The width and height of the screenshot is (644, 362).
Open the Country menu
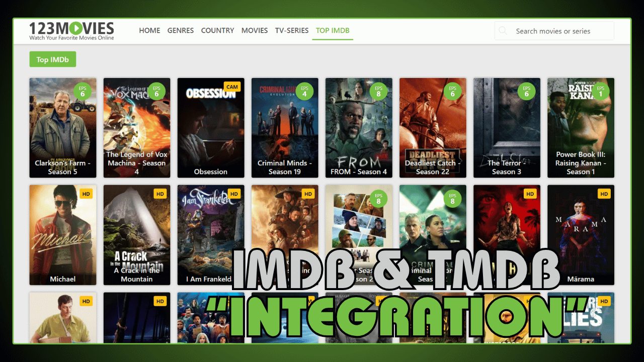pos(217,30)
